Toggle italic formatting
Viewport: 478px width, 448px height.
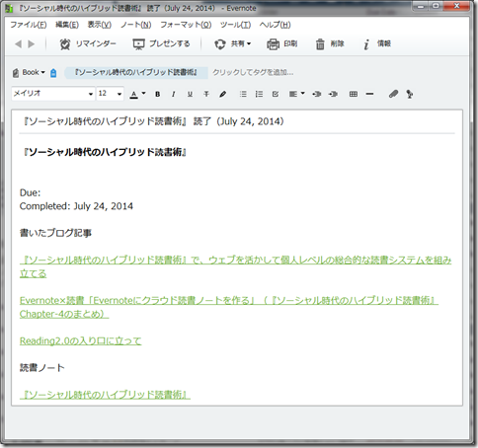[x=174, y=95]
